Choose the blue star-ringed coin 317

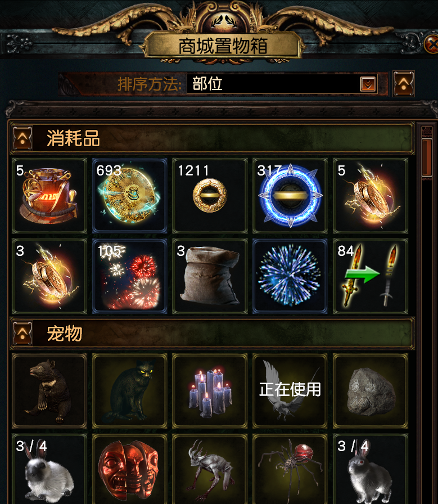tap(290, 195)
